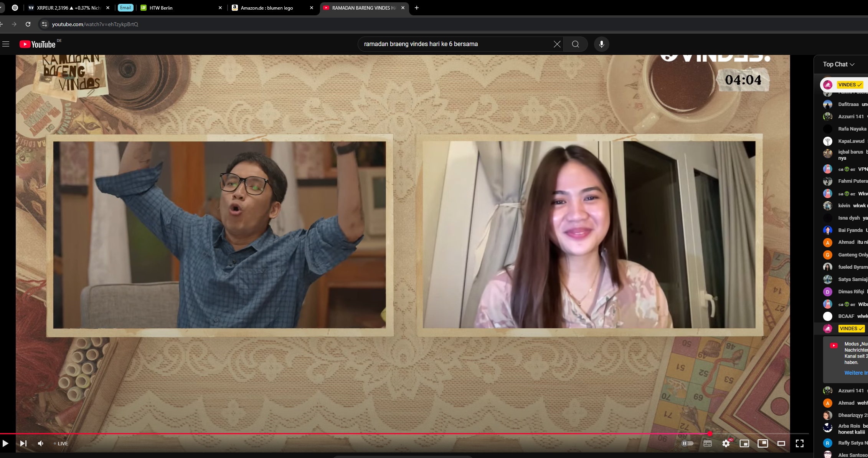Click Dafitraaa chat avatar
868x458 pixels.
coord(828,104)
